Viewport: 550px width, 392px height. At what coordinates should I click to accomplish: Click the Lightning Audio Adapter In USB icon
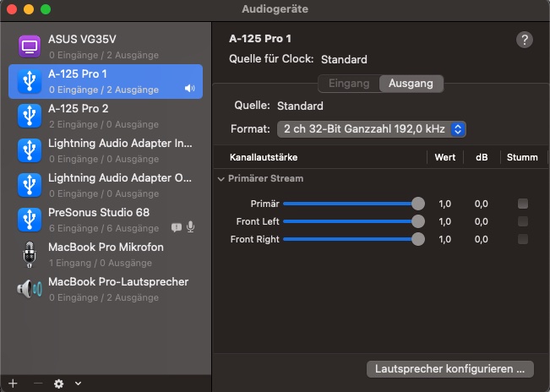tap(30, 150)
